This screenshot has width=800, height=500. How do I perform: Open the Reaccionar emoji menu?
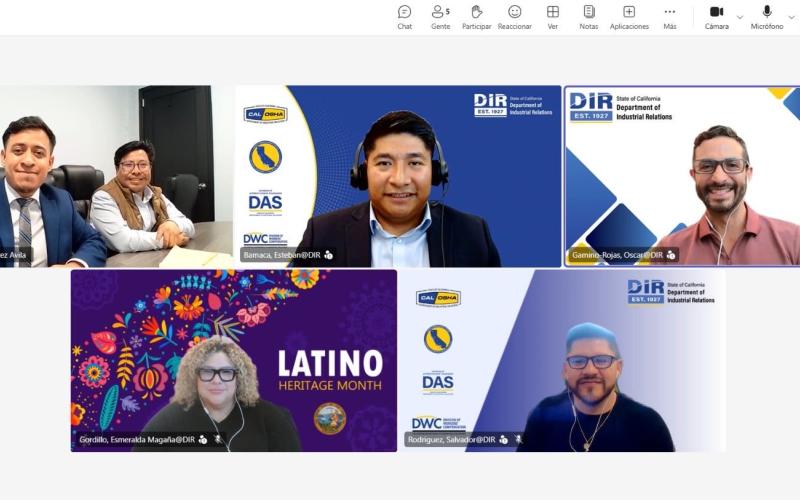[514, 17]
